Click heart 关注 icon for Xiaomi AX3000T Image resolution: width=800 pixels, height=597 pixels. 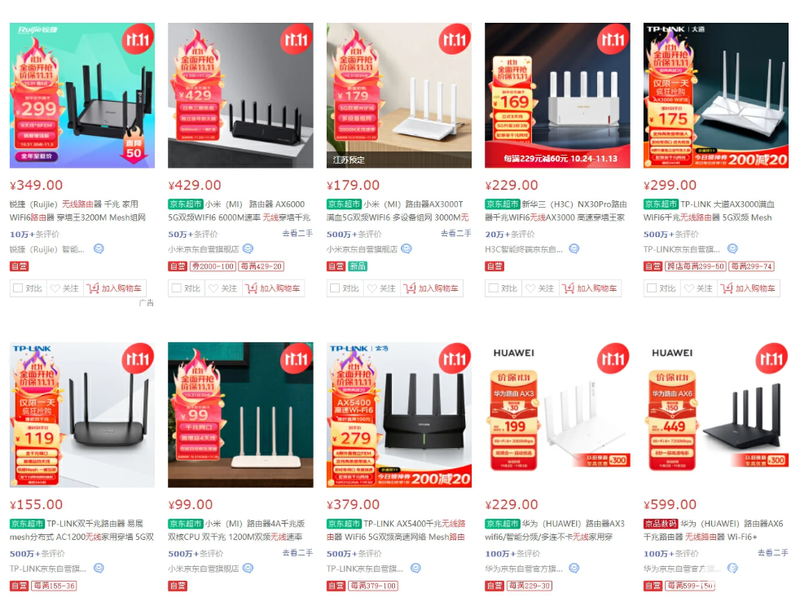pos(372,288)
